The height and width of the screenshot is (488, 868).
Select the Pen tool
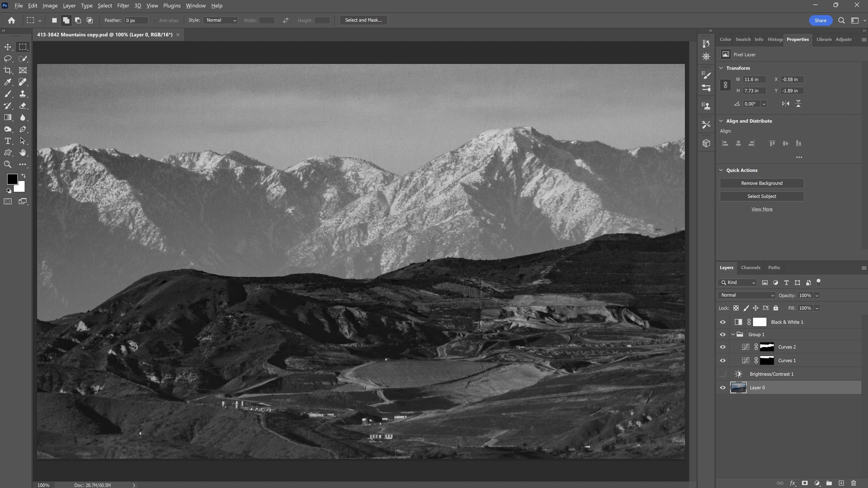[x=23, y=129]
